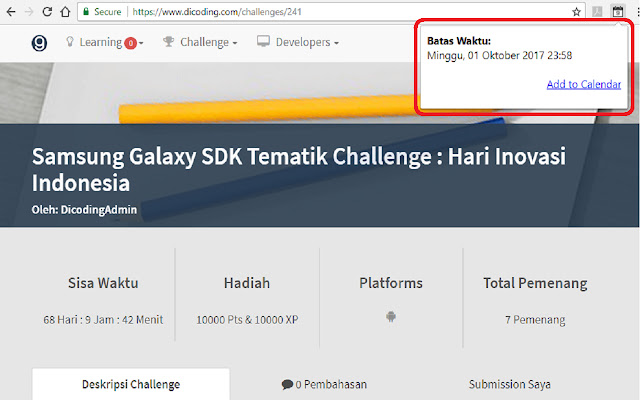Screen dimensions: 640x400
Task: Expand the Learning dropdown menu
Action: 105,42
